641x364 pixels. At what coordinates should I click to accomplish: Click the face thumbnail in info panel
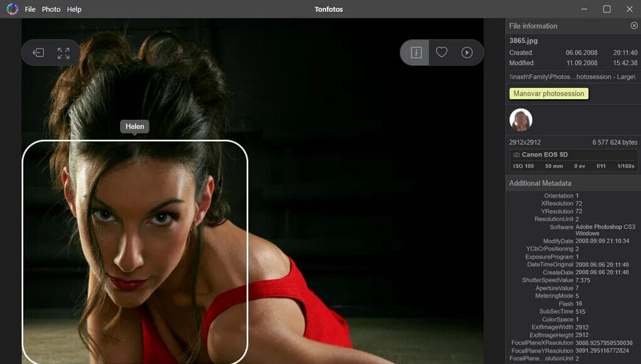(520, 120)
